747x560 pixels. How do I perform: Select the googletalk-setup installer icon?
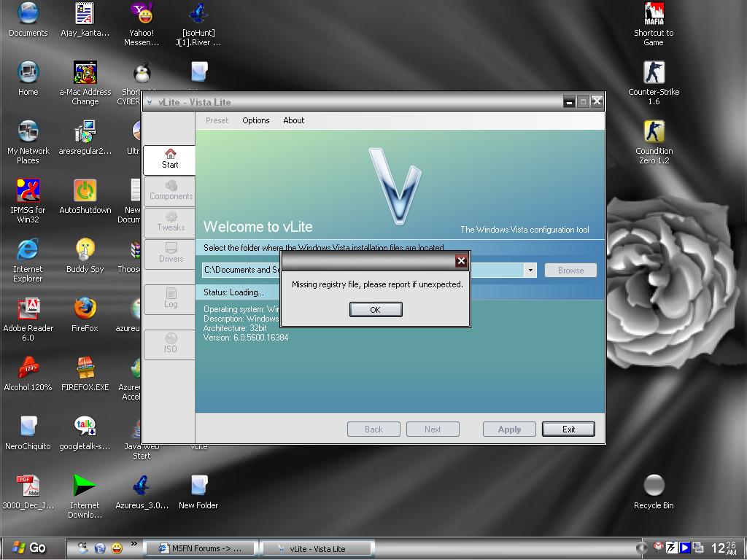coord(85,433)
